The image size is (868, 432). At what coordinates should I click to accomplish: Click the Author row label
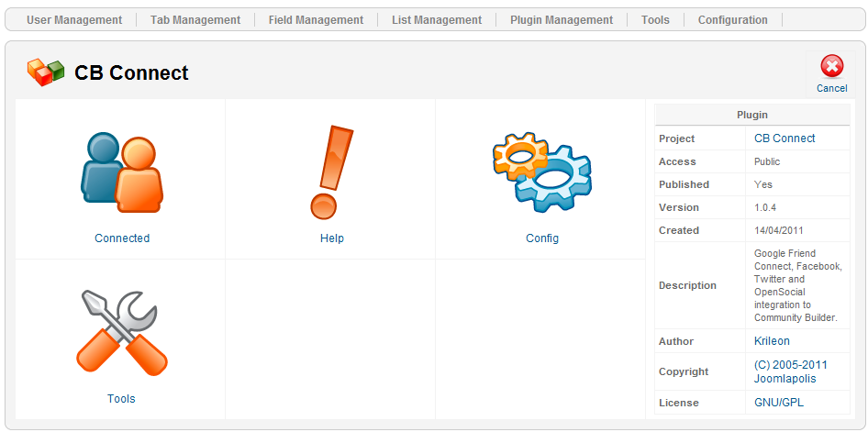point(676,341)
